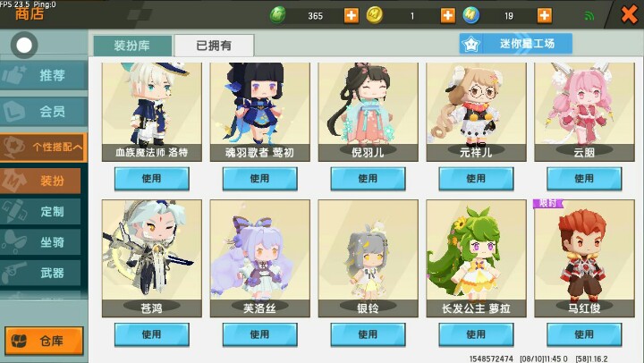Close the shop with the orange X
This screenshot has width=644, height=363.
pyautogui.click(x=629, y=15)
